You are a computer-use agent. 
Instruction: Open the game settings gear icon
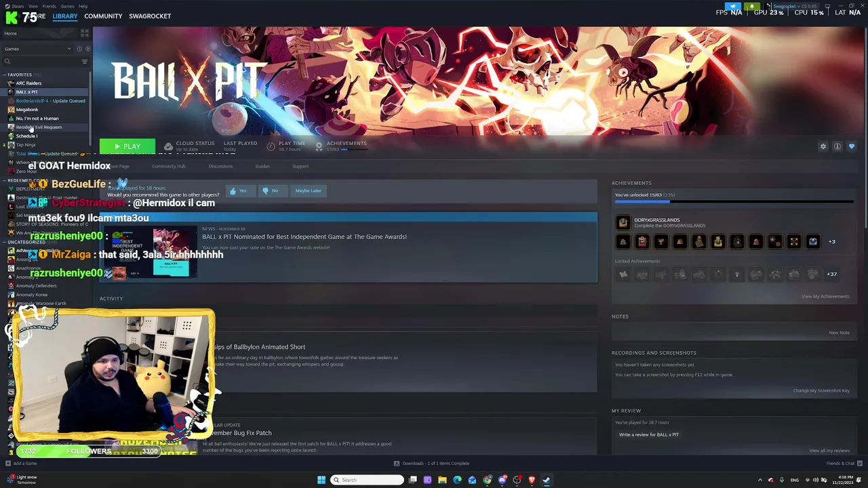[823, 146]
